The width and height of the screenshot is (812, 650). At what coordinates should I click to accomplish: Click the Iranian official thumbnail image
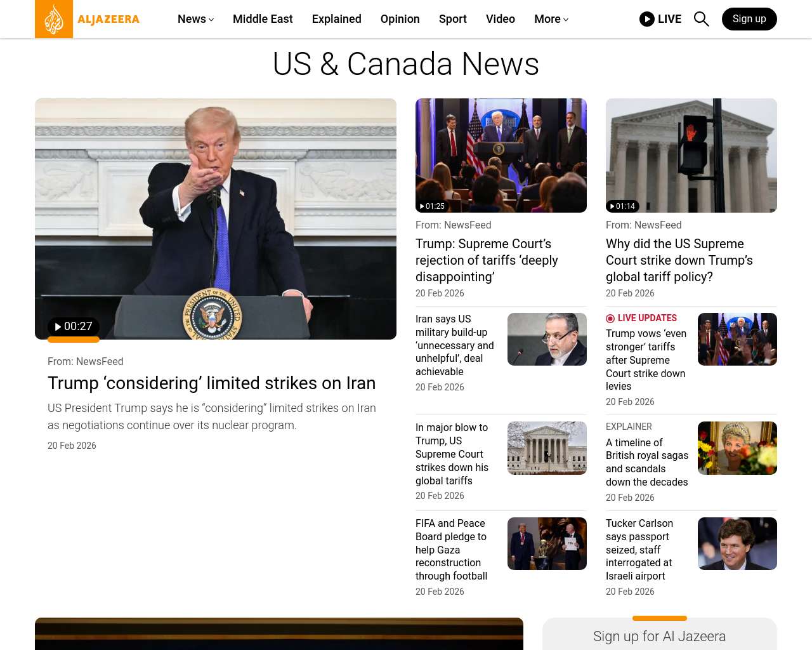tap(547, 339)
